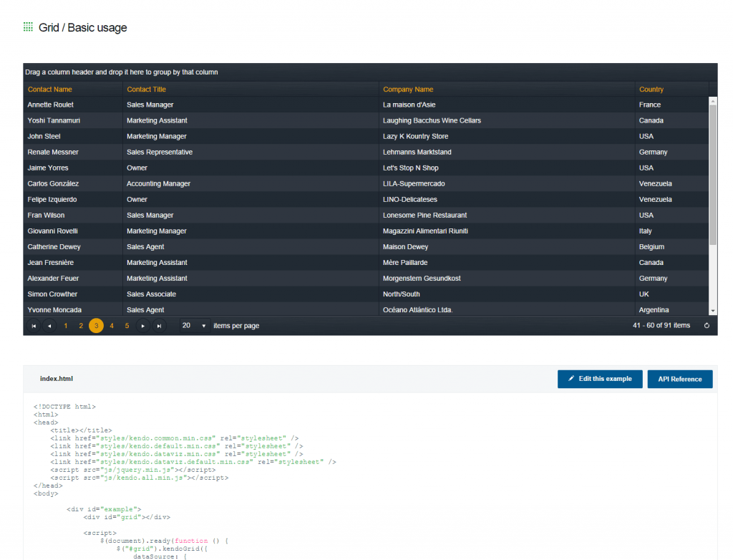733x560 pixels.
Task: Click the Laughing Bacchus Wine Cellars cell
Action: (x=507, y=121)
